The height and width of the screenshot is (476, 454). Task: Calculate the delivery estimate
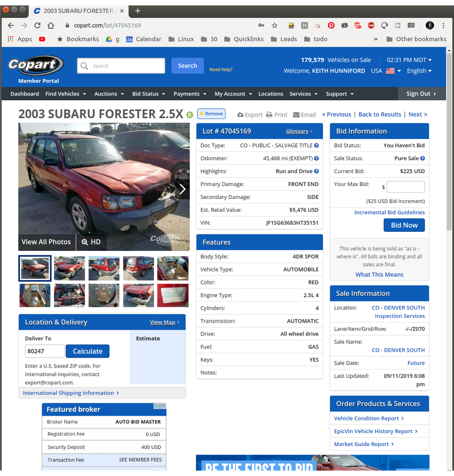tap(88, 351)
